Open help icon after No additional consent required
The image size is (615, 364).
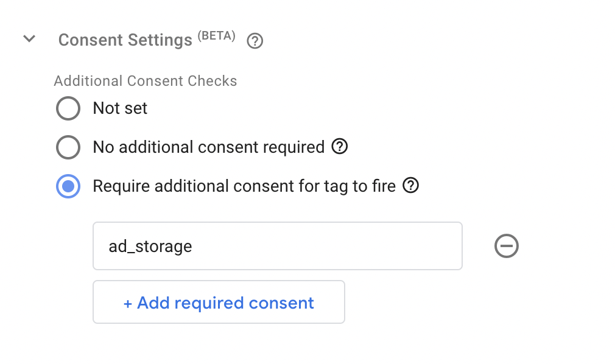(340, 147)
